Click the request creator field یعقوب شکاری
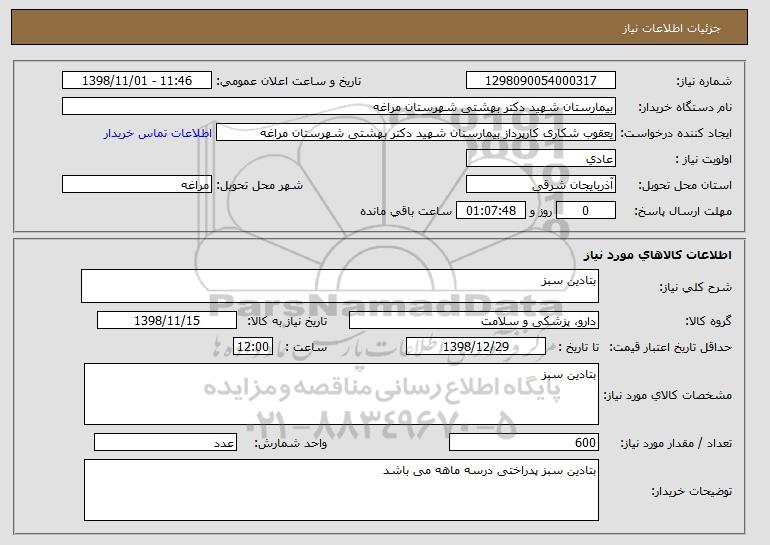 coord(416,133)
